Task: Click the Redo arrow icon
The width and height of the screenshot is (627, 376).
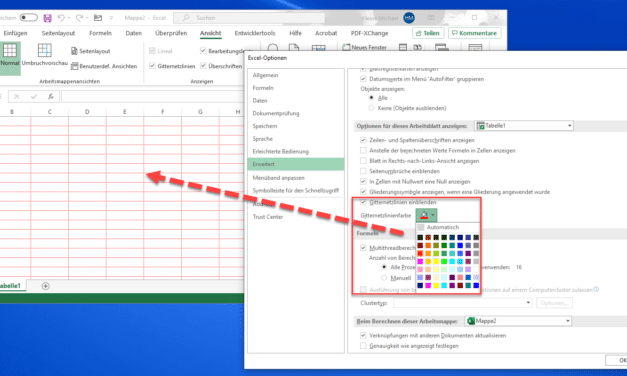Action: [79, 18]
